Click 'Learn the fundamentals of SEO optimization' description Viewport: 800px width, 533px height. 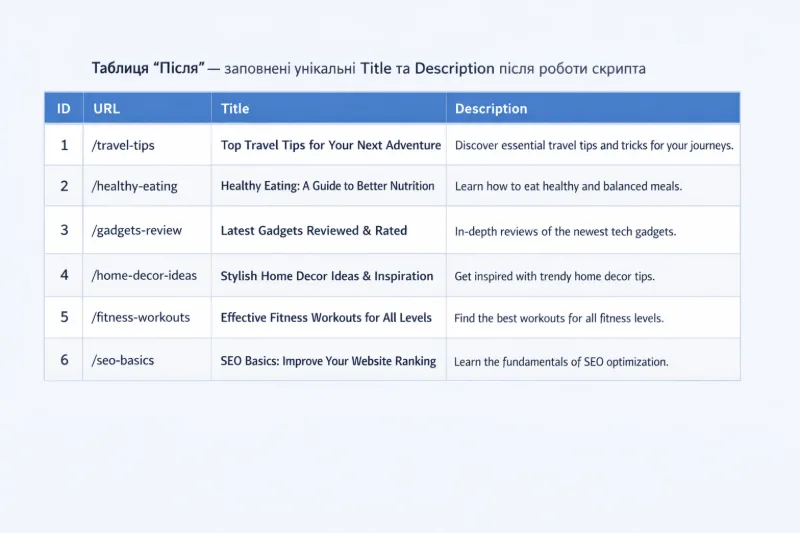point(561,361)
